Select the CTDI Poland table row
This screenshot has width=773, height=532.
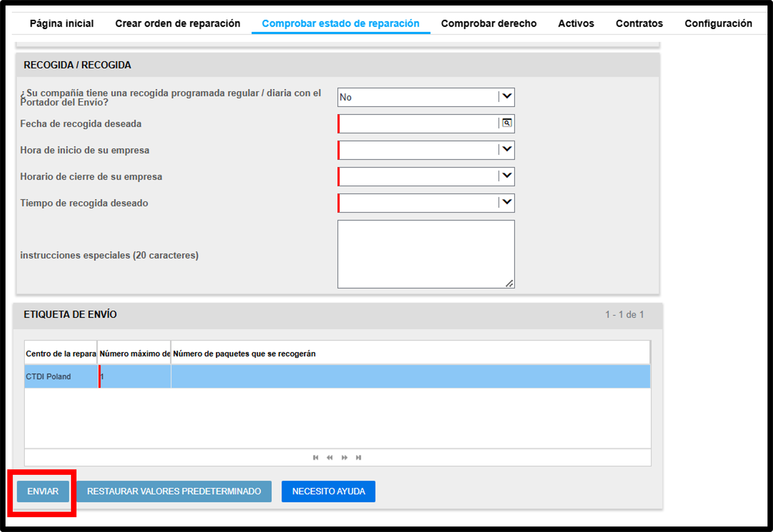tap(337, 376)
